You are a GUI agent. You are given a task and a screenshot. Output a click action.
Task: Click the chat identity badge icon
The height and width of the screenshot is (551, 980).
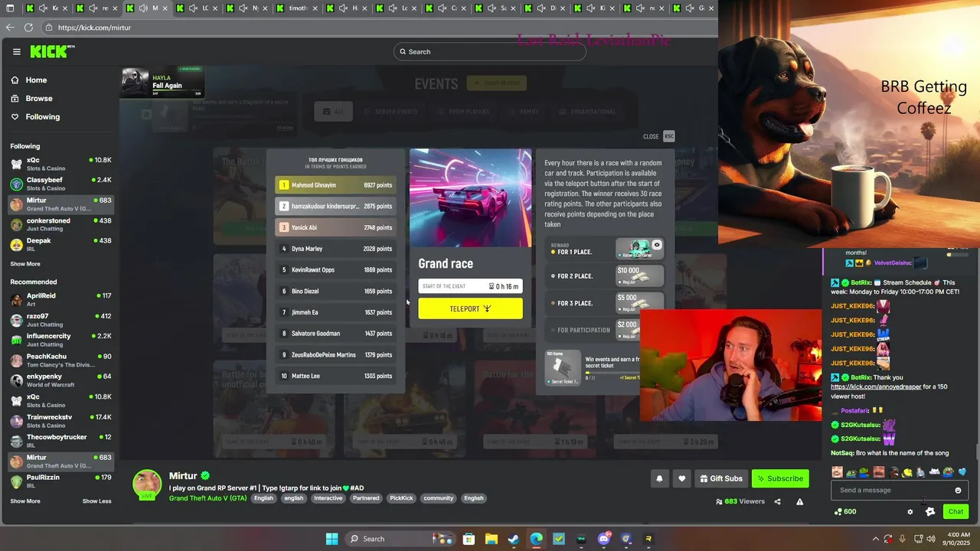(x=930, y=512)
